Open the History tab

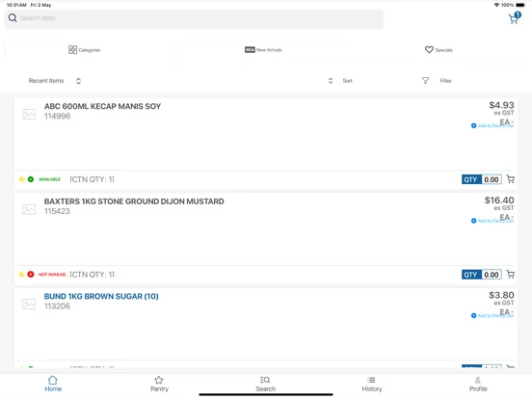[x=372, y=384]
